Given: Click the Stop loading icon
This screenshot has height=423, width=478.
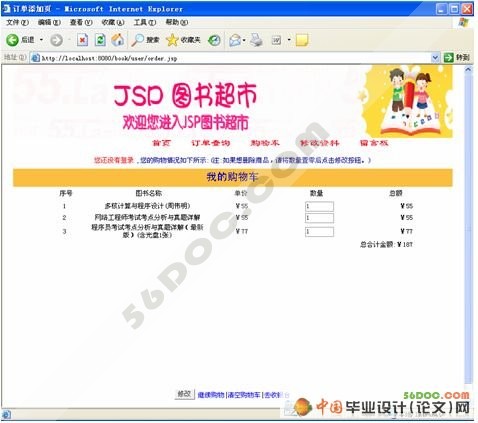Looking at the screenshot, I should (x=82, y=40).
